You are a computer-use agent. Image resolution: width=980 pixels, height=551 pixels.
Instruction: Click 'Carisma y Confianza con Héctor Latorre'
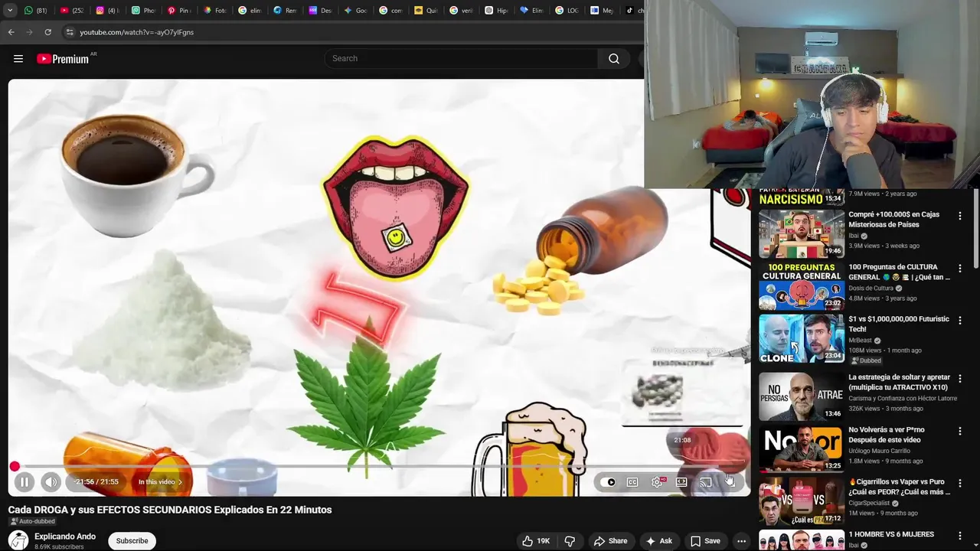click(903, 399)
